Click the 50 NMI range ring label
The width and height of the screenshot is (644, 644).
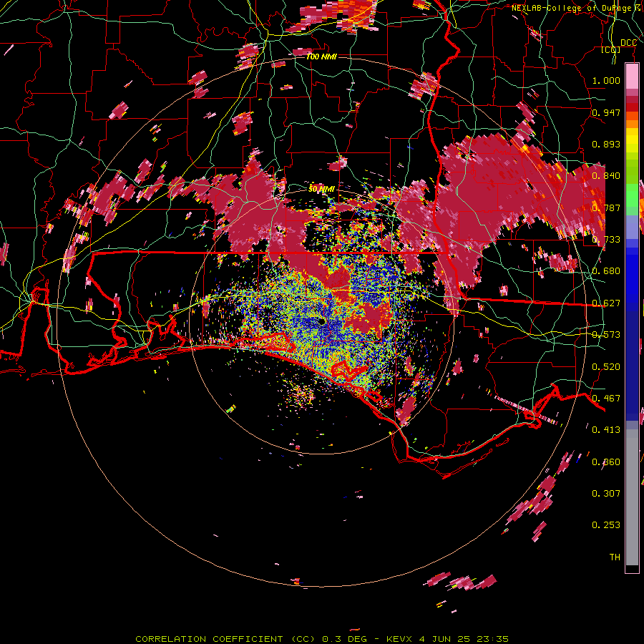tap(321, 189)
